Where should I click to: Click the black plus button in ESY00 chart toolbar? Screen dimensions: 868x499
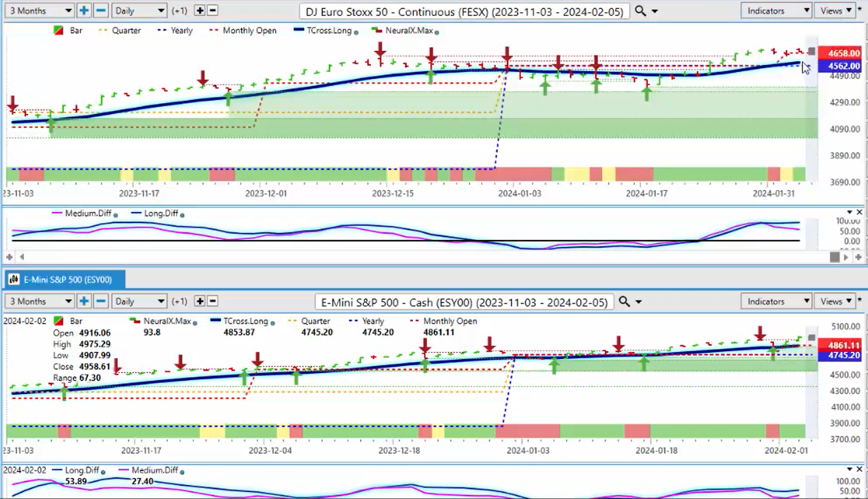(x=199, y=301)
